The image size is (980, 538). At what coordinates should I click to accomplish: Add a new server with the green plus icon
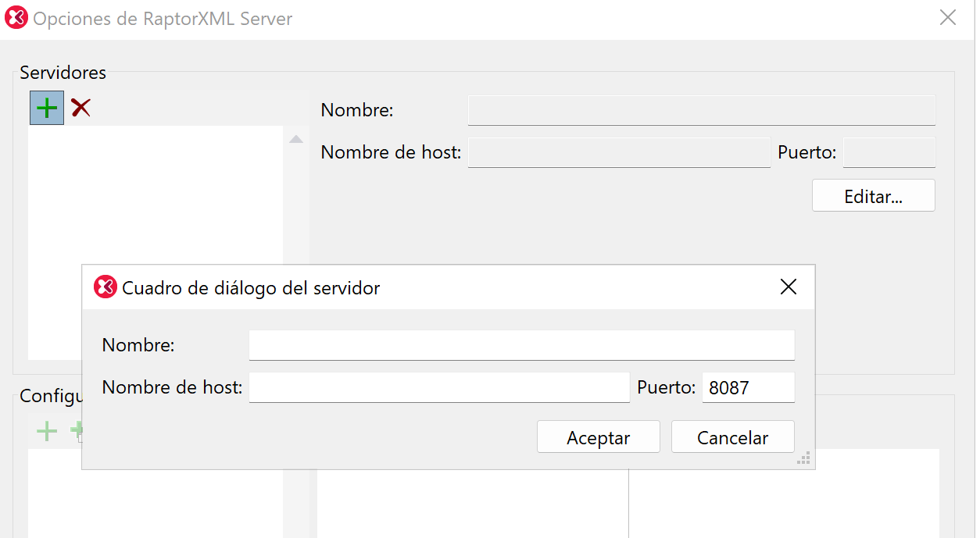46,107
